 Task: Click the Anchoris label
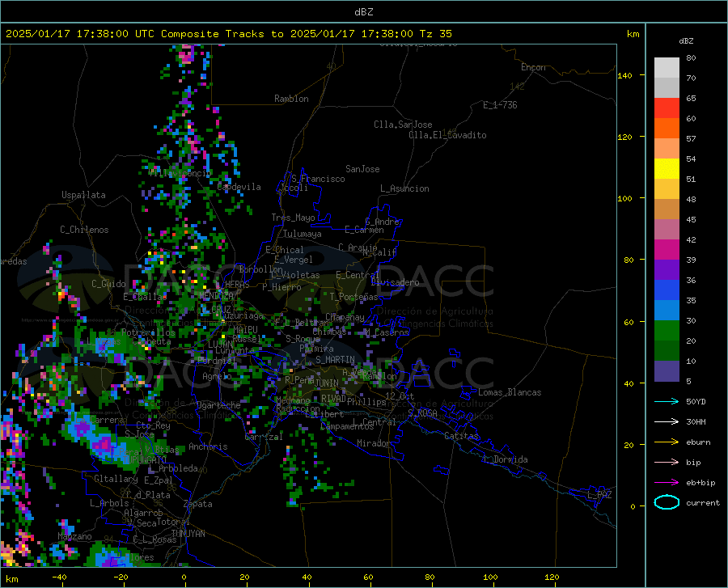pos(208,446)
